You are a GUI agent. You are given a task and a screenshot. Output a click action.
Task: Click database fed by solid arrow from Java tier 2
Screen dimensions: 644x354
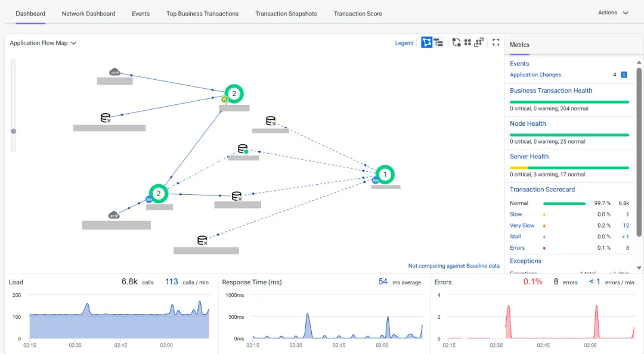[x=237, y=196]
